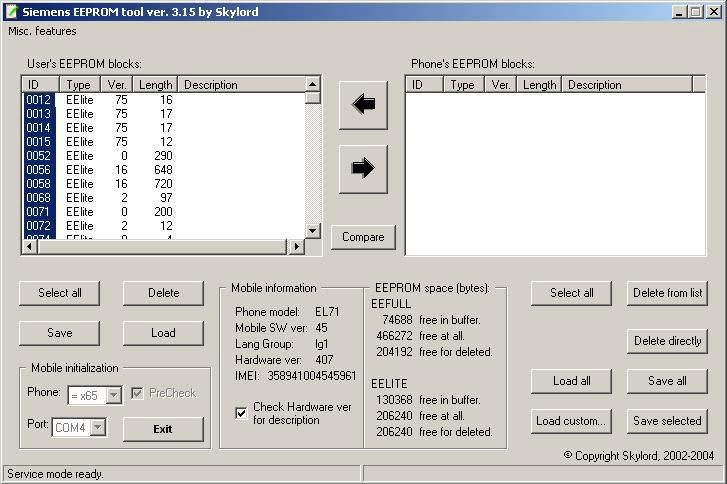Click the user list scroll up arrow
727x484 pixels.
(x=312, y=84)
